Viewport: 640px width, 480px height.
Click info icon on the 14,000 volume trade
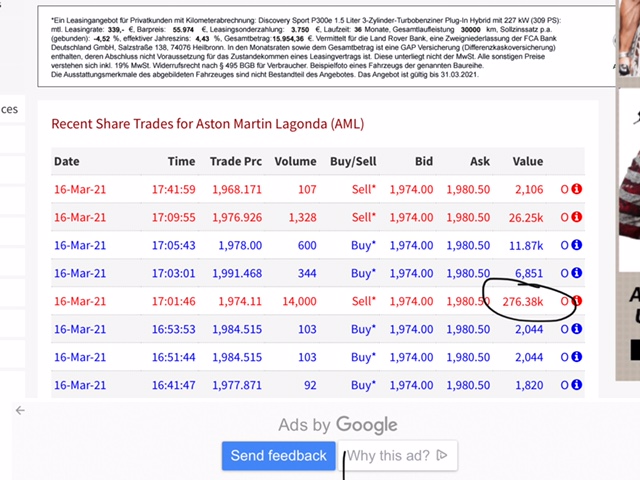point(577,301)
